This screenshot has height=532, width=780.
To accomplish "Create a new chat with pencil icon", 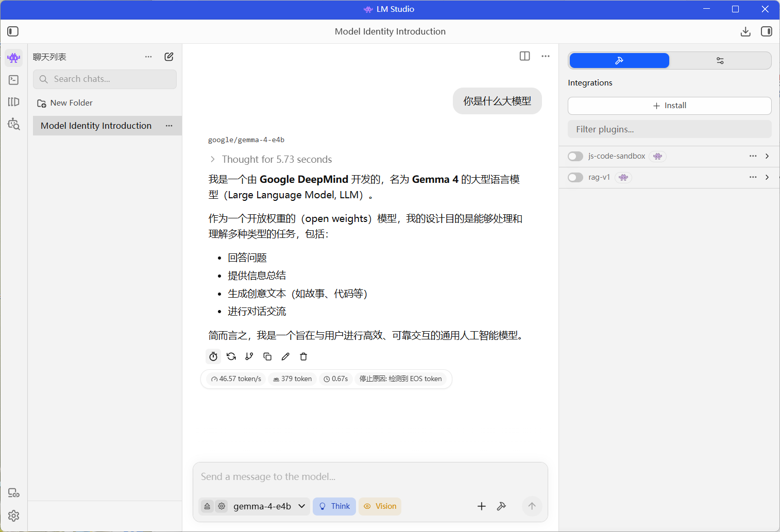I will point(169,57).
